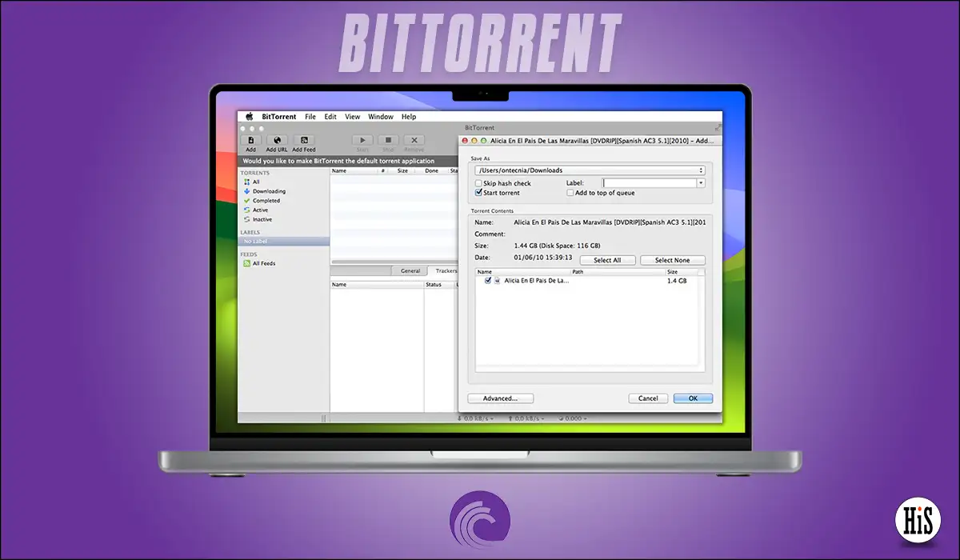960x560 pixels.
Task: Open the Edit menu
Action: [x=330, y=117]
